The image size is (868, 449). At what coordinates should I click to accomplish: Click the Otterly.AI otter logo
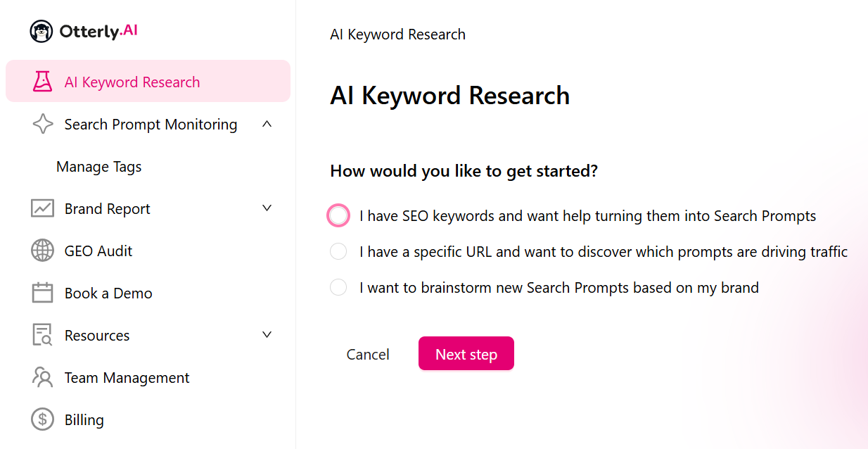[x=42, y=32]
